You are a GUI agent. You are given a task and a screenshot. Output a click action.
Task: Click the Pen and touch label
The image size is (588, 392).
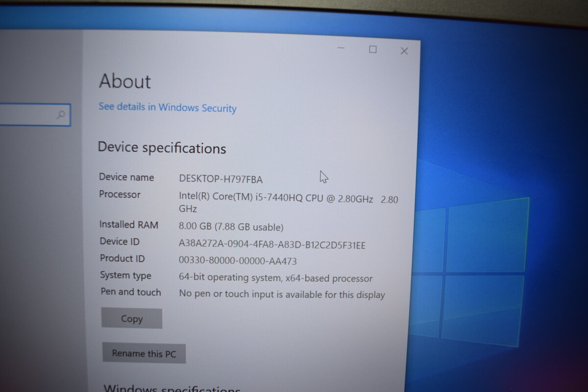click(x=131, y=292)
